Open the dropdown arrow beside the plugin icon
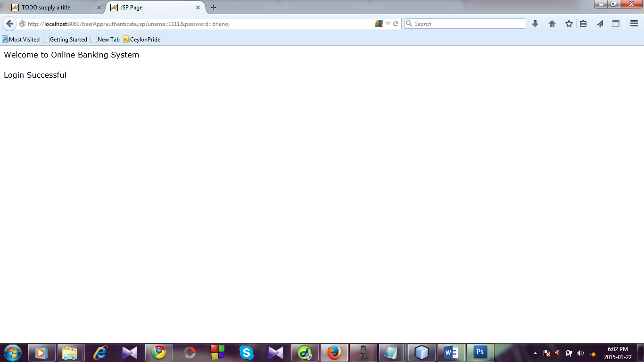 pos(388,23)
